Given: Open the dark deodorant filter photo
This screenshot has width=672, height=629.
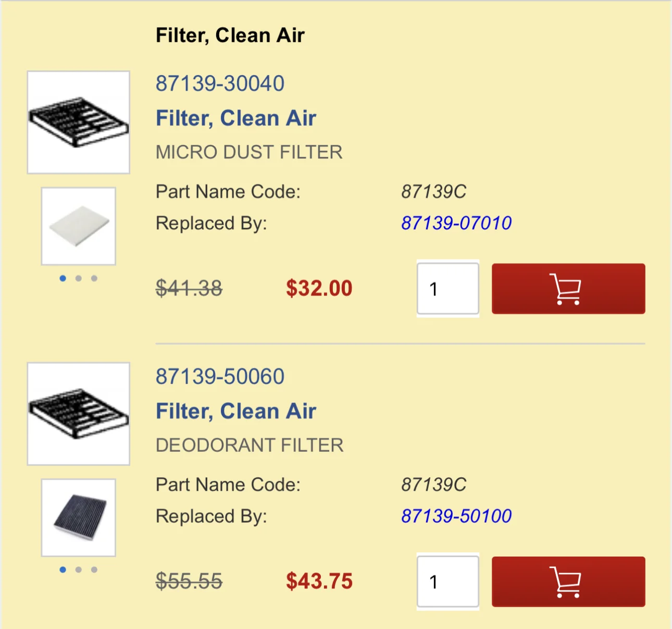Looking at the screenshot, I should (x=79, y=517).
